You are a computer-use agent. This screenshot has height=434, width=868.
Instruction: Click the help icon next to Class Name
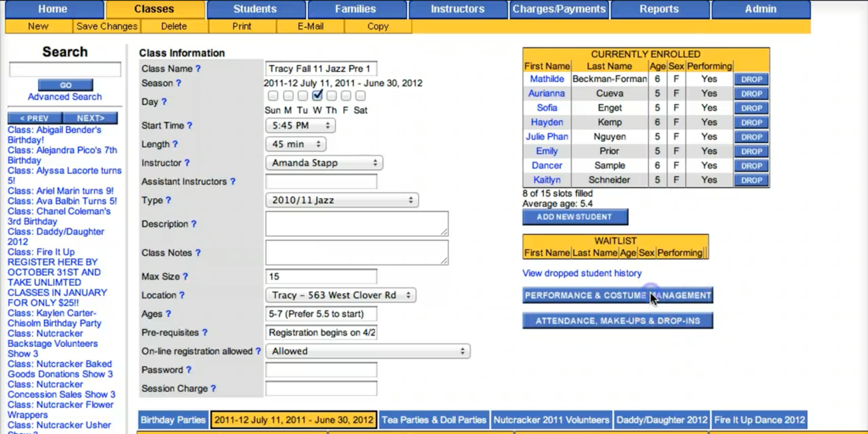click(197, 68)
